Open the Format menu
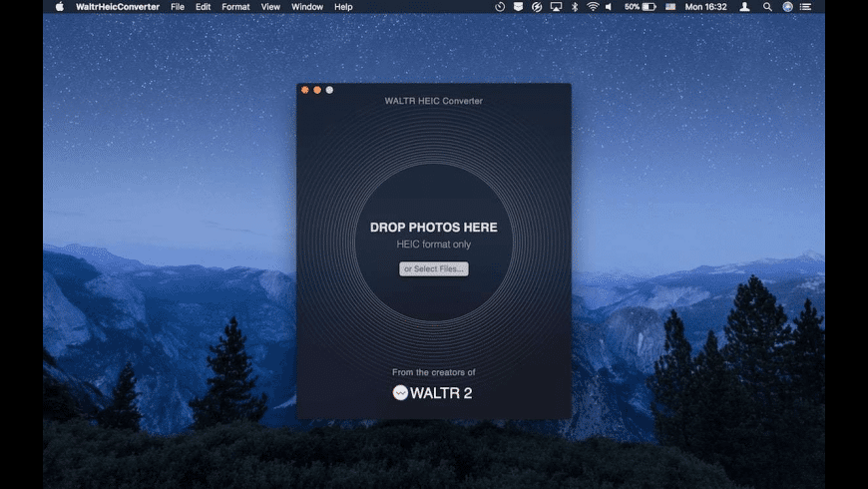Image resolution: width=868 pixels, height=489 pixels. [235, 7]
